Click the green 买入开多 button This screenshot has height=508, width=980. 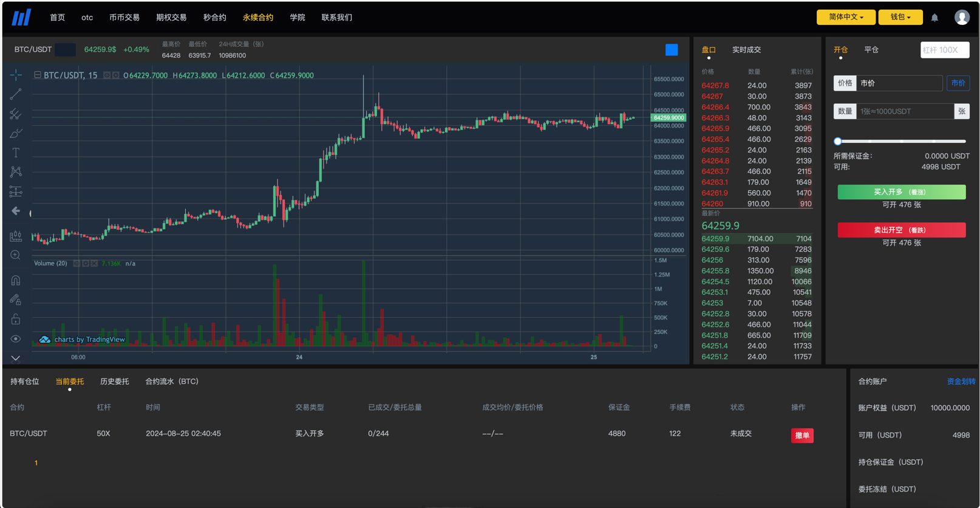click(x=902, y=192)
